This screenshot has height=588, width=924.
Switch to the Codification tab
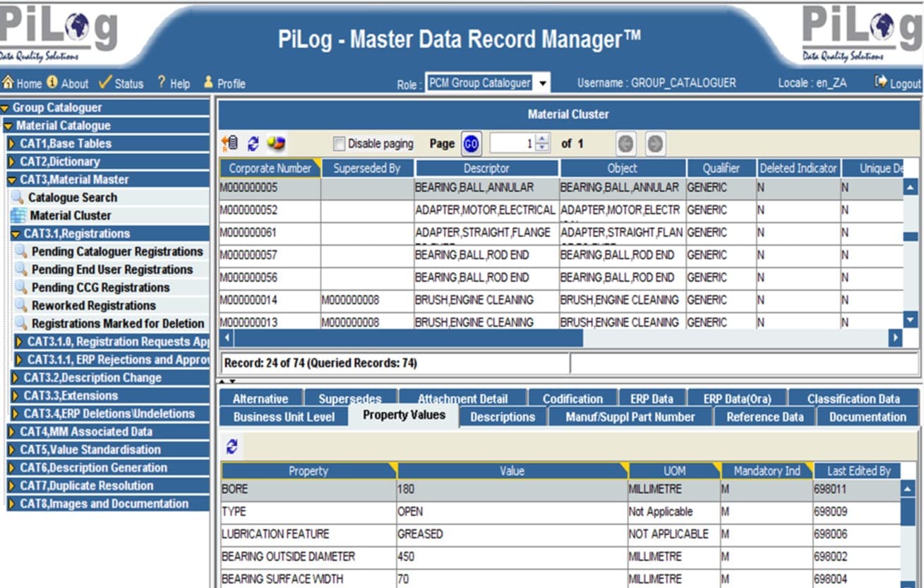click(x=572, y=398)
